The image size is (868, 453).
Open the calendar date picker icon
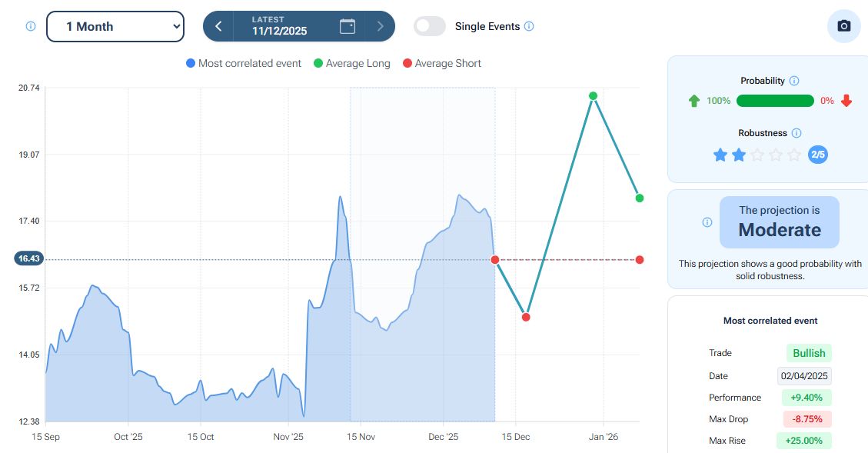coord(348,26)
